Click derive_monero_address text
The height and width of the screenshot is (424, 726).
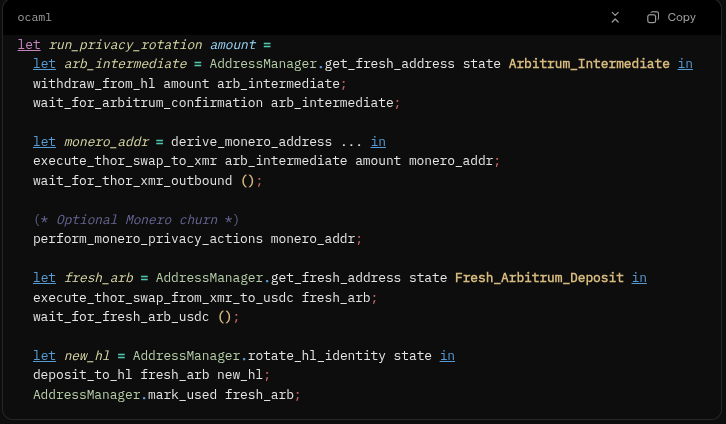click(x=251, y=142)
